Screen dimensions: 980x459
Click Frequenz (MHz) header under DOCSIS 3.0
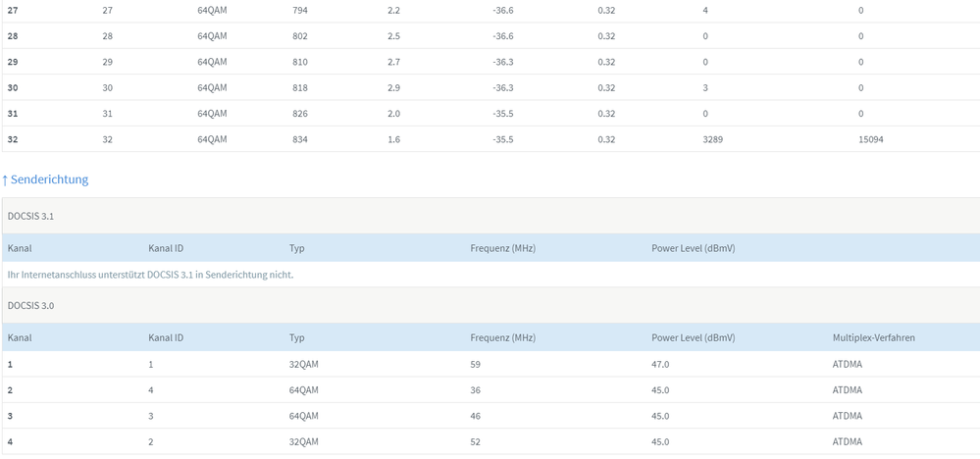(x=503, y=337)
